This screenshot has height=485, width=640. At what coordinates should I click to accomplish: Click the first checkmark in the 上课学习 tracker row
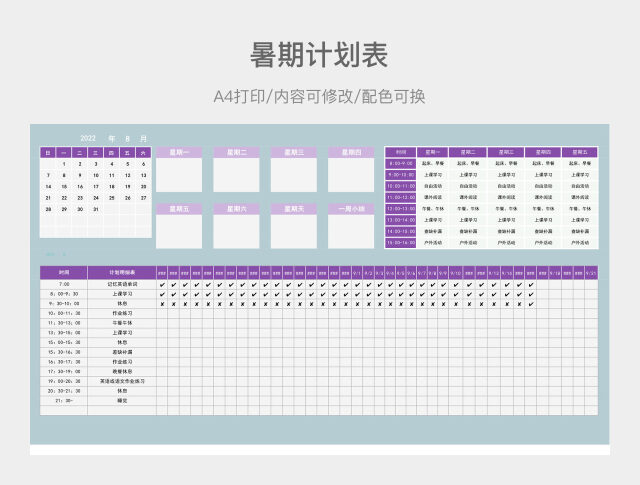[162, 294]
